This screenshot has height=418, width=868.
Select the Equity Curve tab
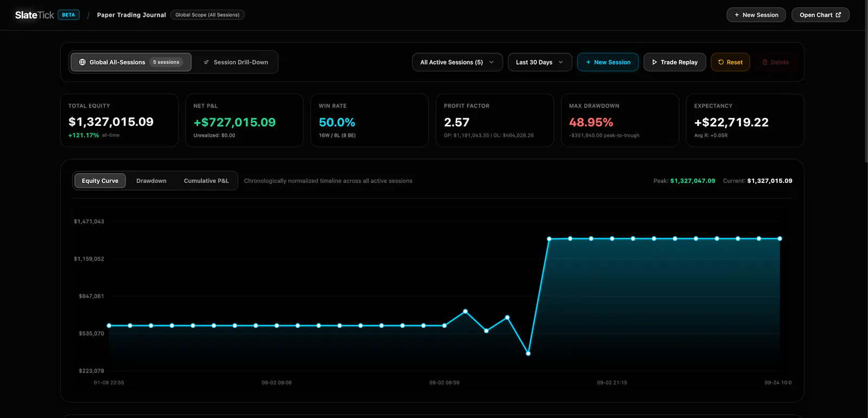pos(100,181)
